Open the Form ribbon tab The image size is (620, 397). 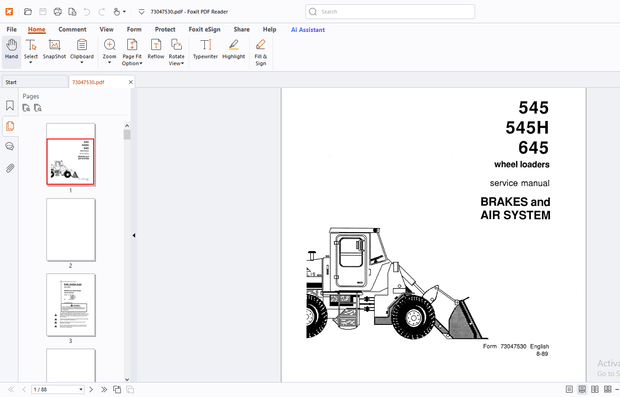pos(134,29)
